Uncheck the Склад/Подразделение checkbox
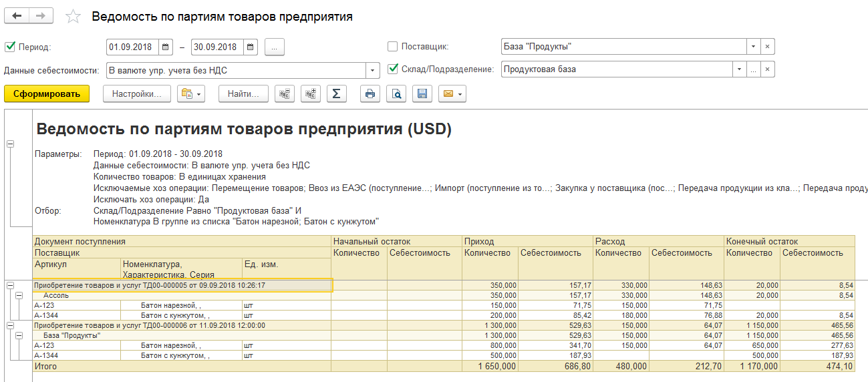868x382 pixels. click(392, 68)
